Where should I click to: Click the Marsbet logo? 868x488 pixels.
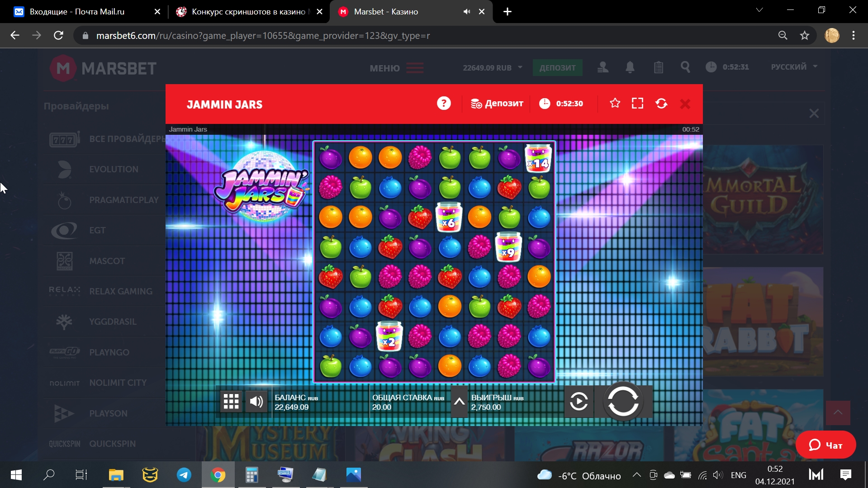(103, 69)
